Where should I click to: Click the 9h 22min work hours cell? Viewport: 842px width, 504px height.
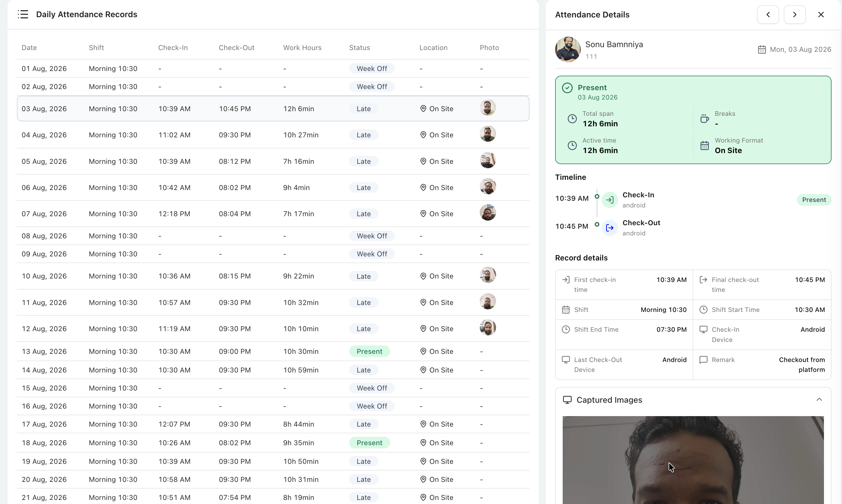(299, 276)
